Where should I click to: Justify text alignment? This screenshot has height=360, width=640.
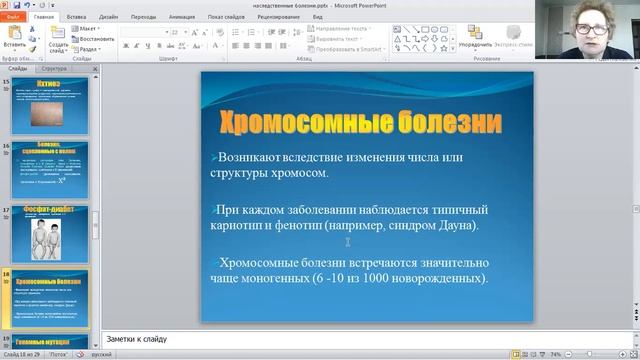[x=268, y=46]
